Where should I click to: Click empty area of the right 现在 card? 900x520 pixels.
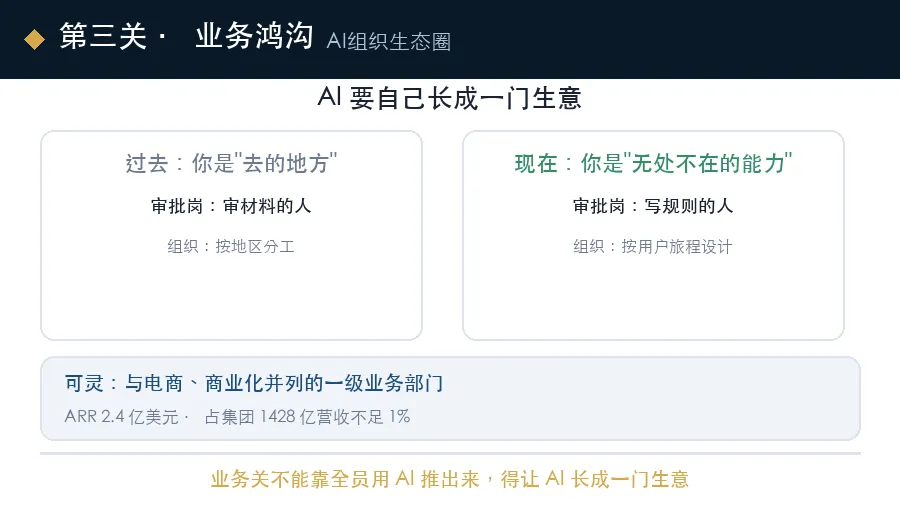pos(653,298)
